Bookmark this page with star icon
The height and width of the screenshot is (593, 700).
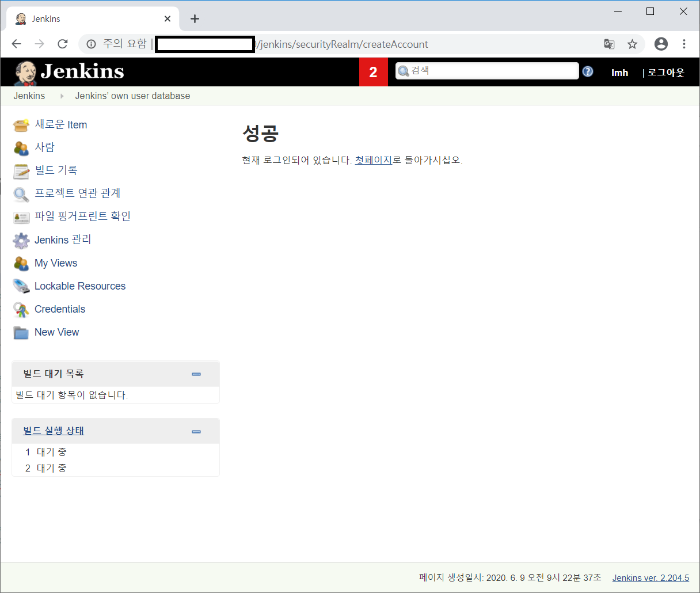pos(632,44)
